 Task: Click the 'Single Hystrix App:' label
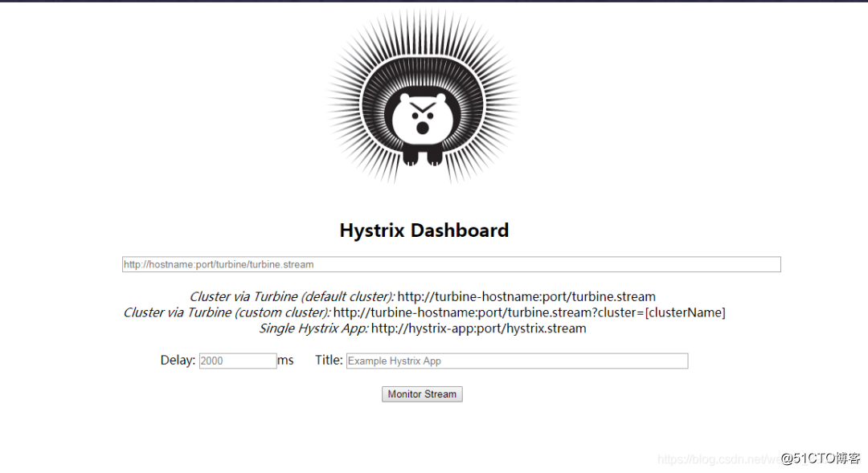pyautogui.click(x=314, y=328)
